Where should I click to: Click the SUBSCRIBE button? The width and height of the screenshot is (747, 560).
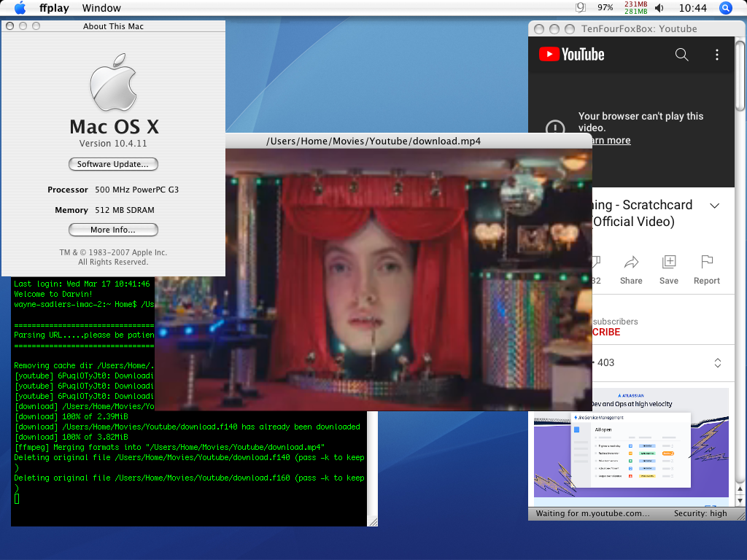pyautogui.click(x=606, y=332)
